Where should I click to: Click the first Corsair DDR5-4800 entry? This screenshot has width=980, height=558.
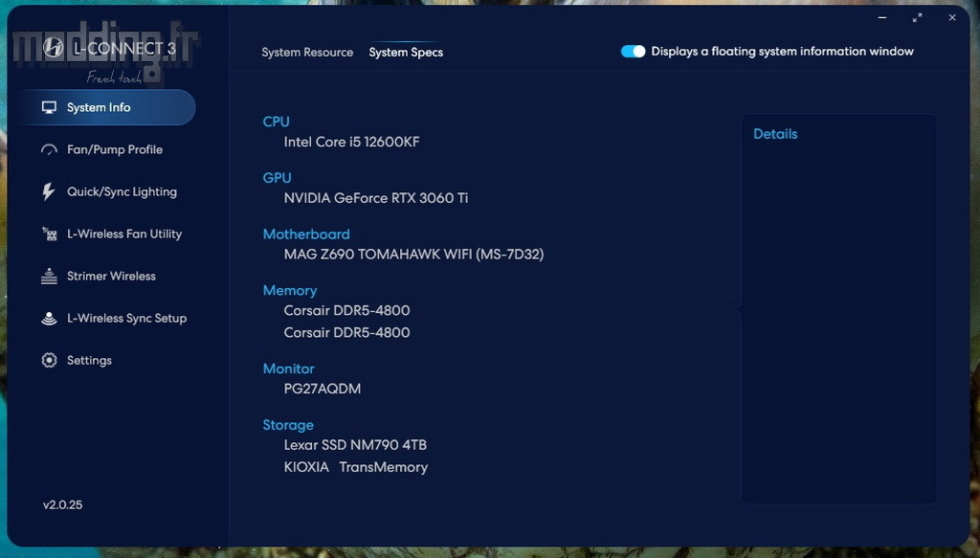click(x=346, y=310)
